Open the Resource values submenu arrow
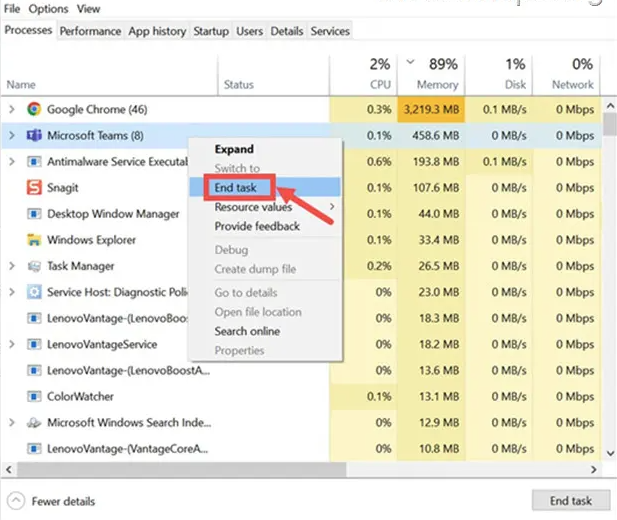 tap(332, 207)
